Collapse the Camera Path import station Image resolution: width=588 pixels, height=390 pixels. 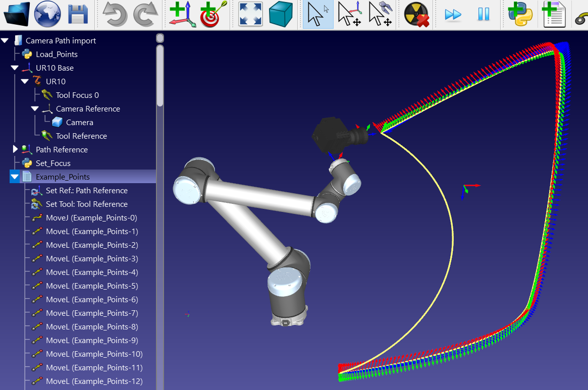(5, 40)
